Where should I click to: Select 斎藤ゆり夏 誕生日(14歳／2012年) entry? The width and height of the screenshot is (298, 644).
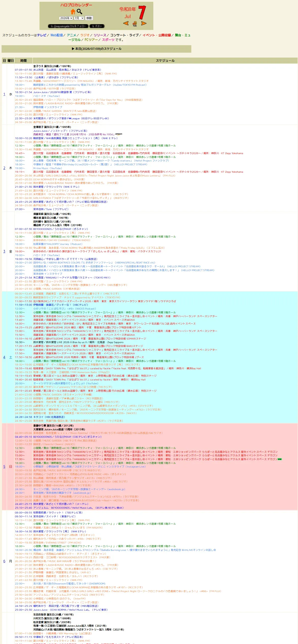(53, 426)
